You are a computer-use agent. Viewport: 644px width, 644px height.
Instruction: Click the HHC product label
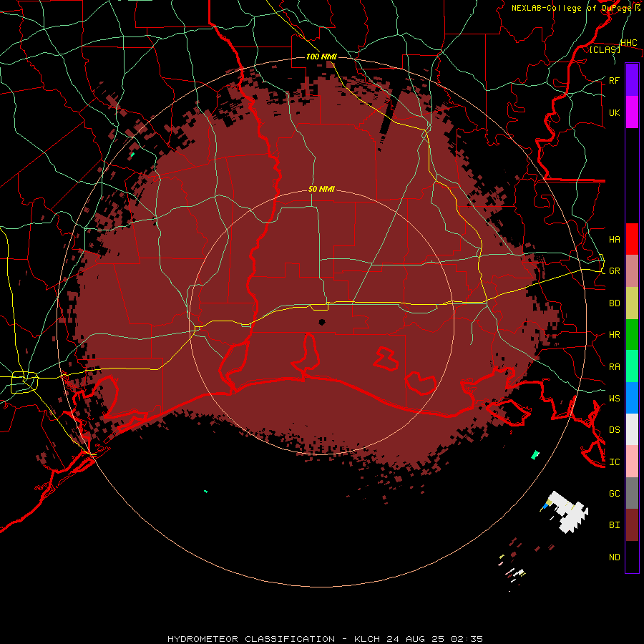(x=628, y=43)
